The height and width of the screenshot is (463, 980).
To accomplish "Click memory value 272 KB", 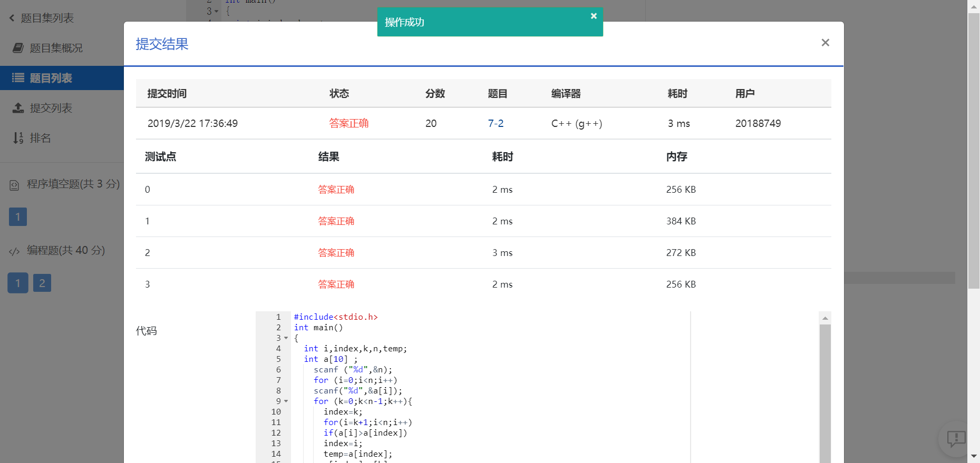I will [x=681, y=253].
